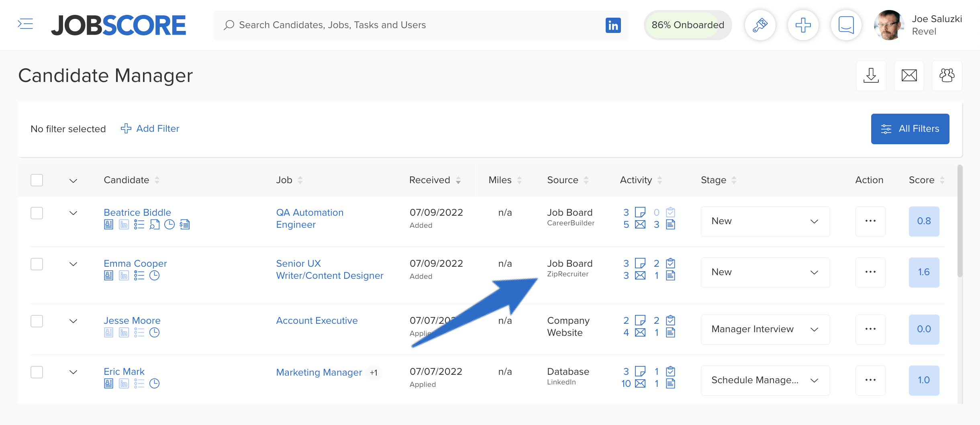Sort by the Source column header

click(568, 180)
